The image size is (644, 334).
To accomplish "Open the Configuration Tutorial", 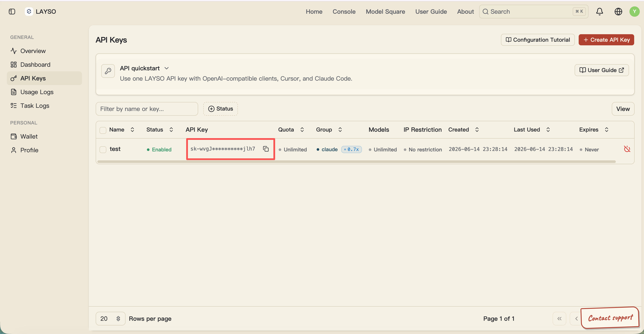I will pyautogui.click(x=537, y=40).
